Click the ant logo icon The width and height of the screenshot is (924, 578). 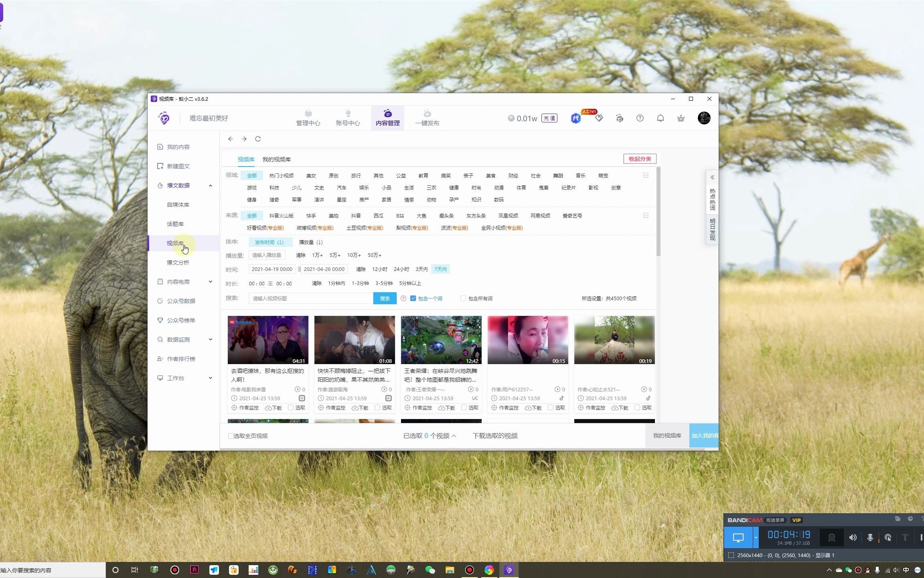164,118
